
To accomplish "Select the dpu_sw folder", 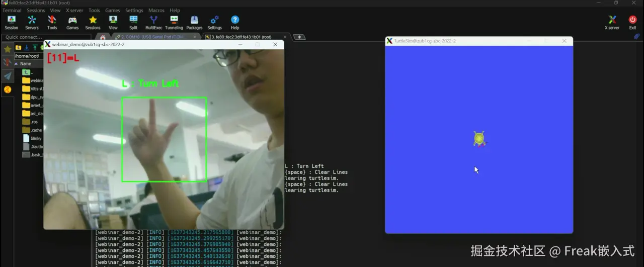I will [33, 97].
